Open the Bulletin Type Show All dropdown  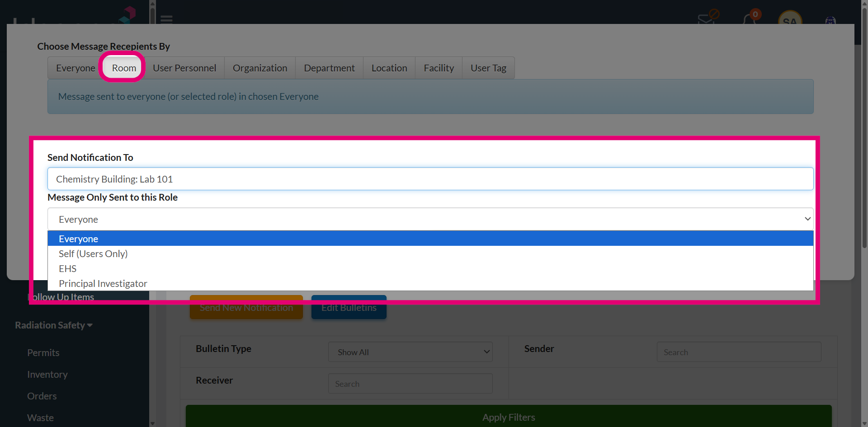click(410, 352)
